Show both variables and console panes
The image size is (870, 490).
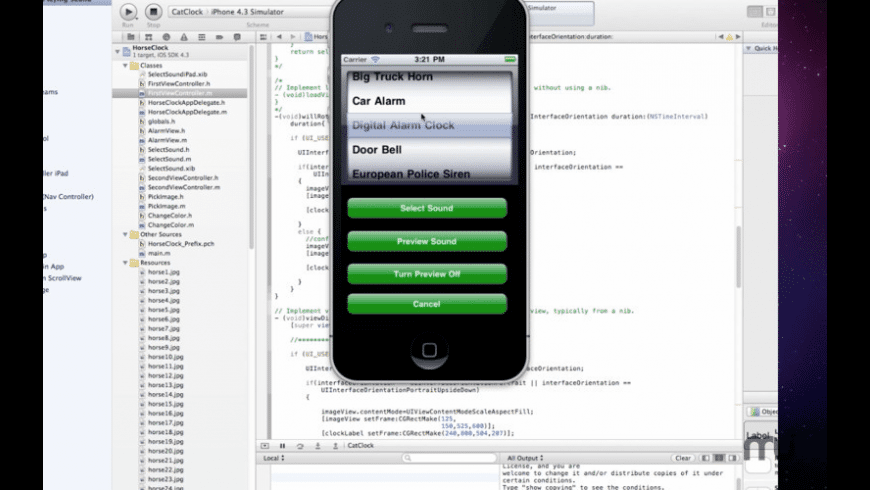coord(719,458)
